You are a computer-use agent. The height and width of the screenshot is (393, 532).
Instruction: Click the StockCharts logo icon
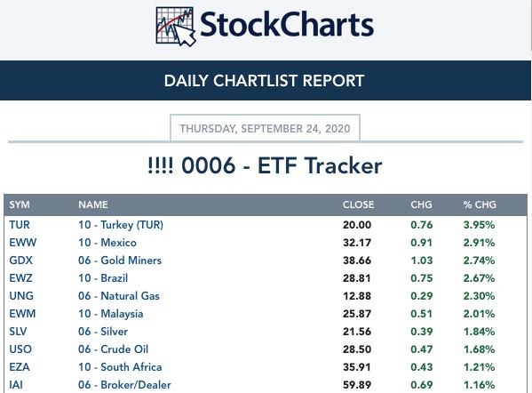(x=176, y=27)
